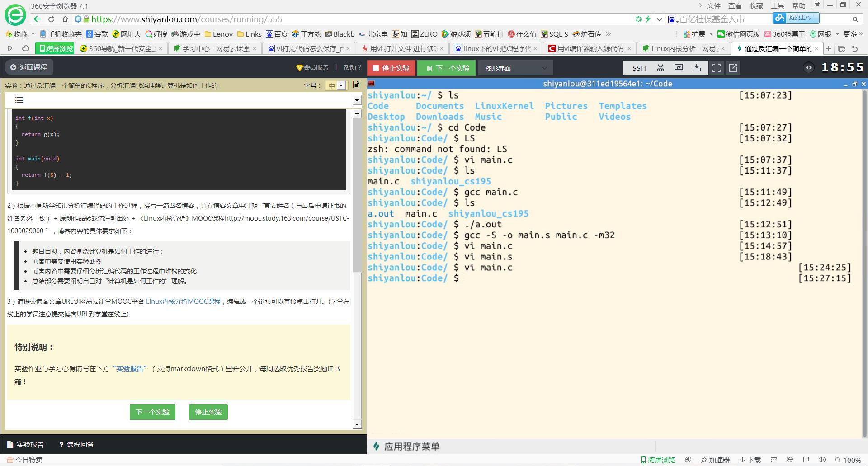Open the 应用程序菜单 applications menu

(406, 447)
